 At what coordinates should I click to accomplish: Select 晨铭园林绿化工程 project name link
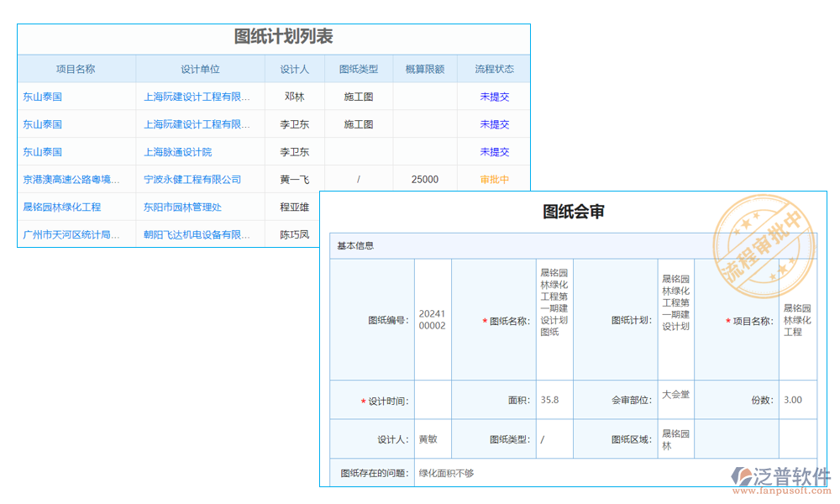62,207
